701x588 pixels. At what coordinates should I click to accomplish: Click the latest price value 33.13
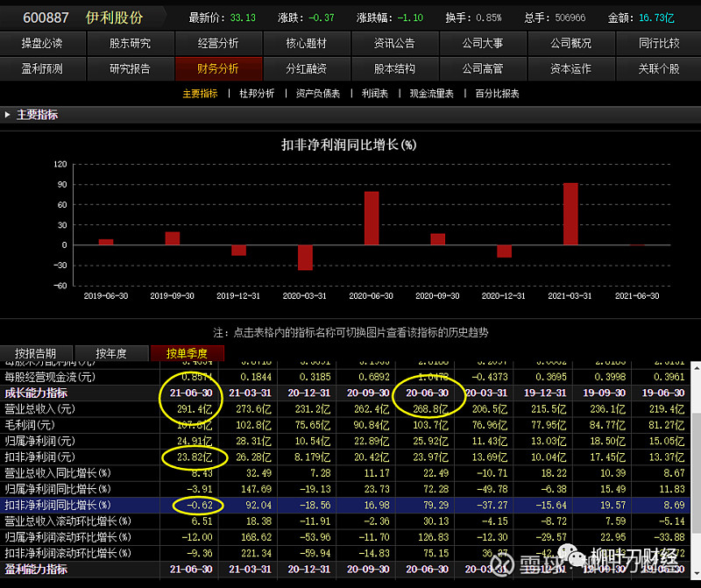tap(243, 18)
